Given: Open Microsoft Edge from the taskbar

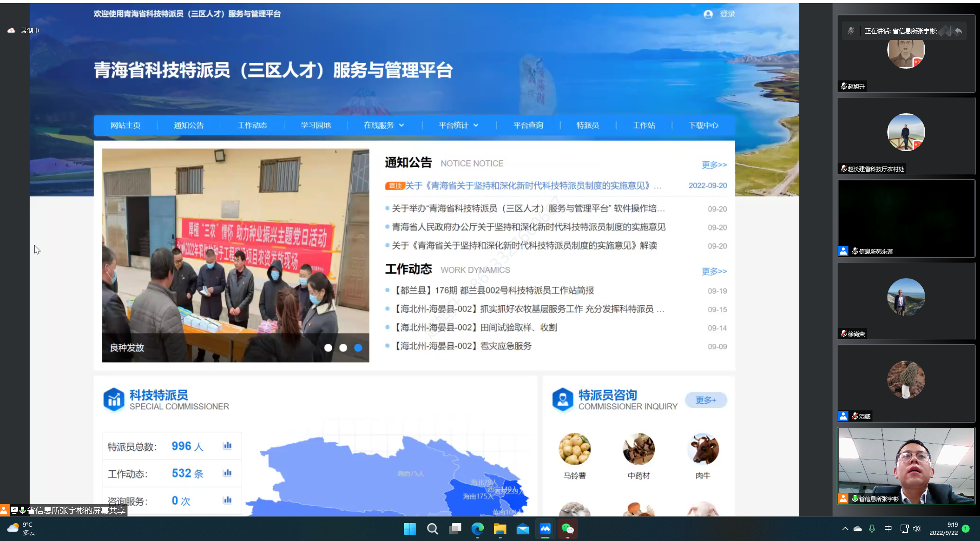Looking at the screenshot, I should tap(477, 529).
